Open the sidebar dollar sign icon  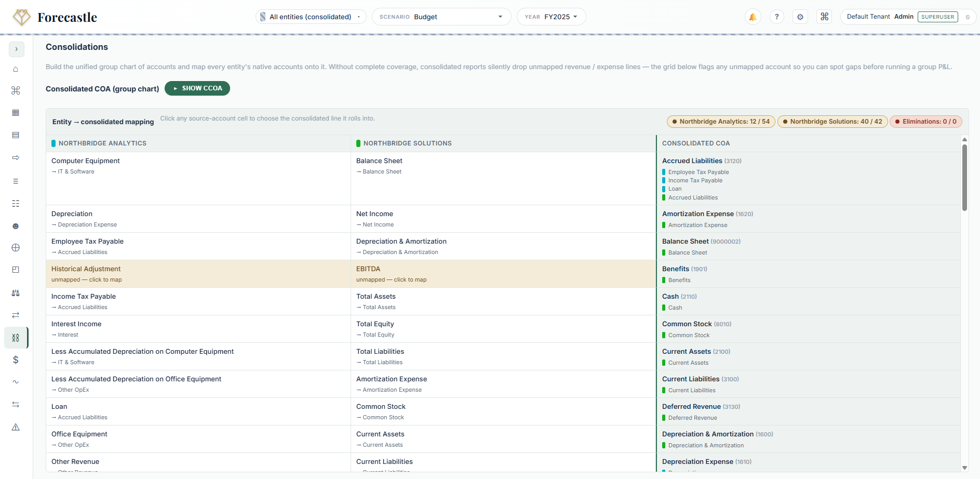tap(16, 360)
